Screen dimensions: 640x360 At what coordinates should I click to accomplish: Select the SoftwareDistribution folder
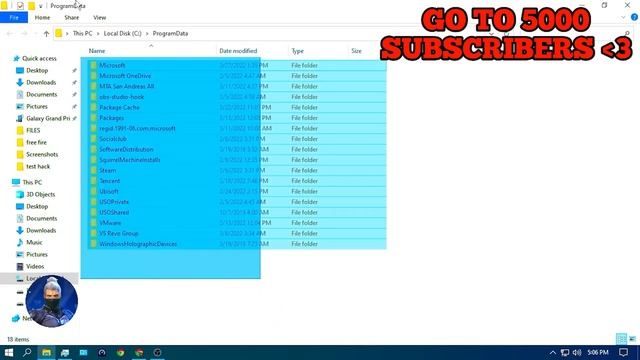tap(127, 149)
